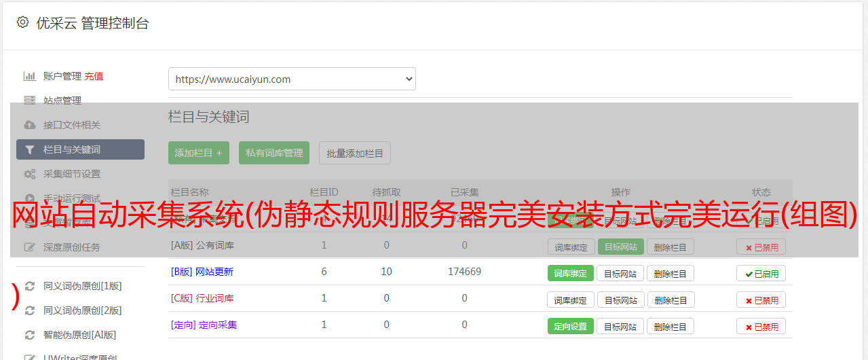Click the funnel icon for 栏目与关键词
868x360 pixels.
(x=29, y=149)
